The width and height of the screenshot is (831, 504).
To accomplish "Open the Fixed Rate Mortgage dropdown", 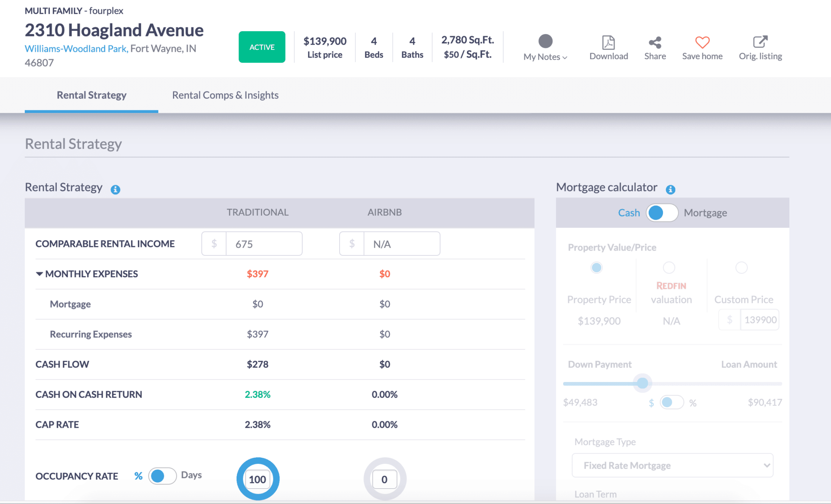I will [672, 465].
